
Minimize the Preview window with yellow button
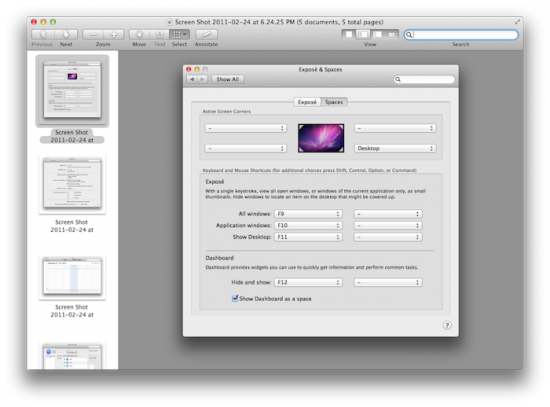click(43, 22)
